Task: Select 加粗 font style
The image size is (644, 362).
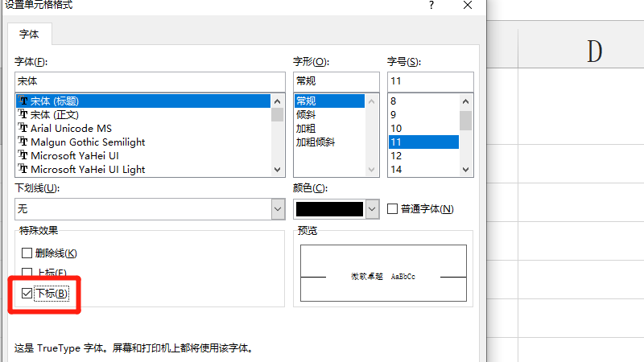Action: [305, 128]
